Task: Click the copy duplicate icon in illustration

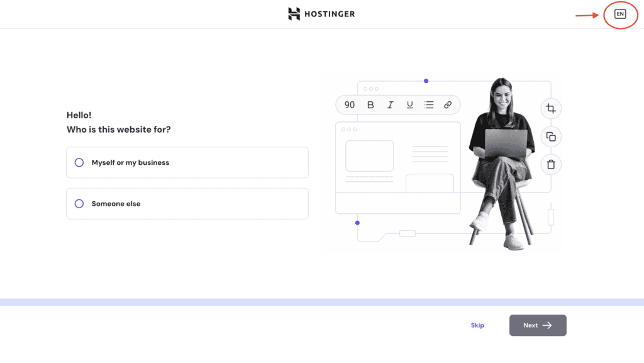Action: (x=551, y=137)
